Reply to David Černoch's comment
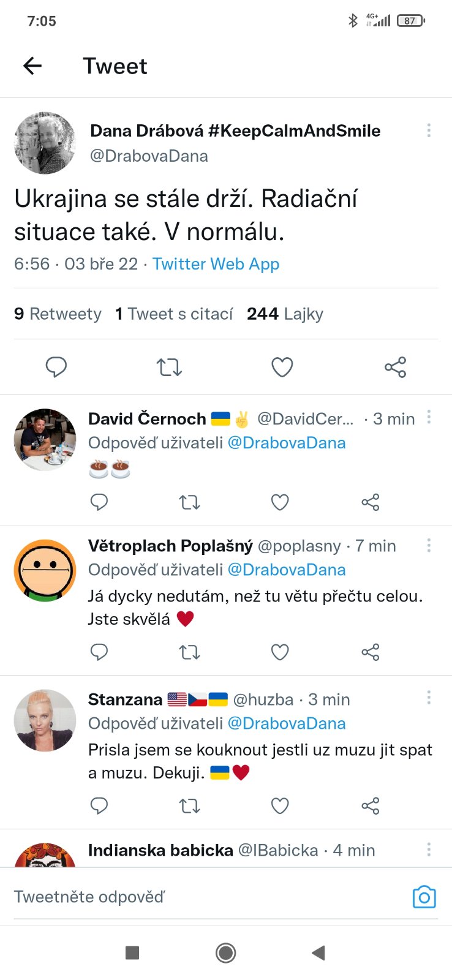452x980 pixels. click(x=99, y=502)
